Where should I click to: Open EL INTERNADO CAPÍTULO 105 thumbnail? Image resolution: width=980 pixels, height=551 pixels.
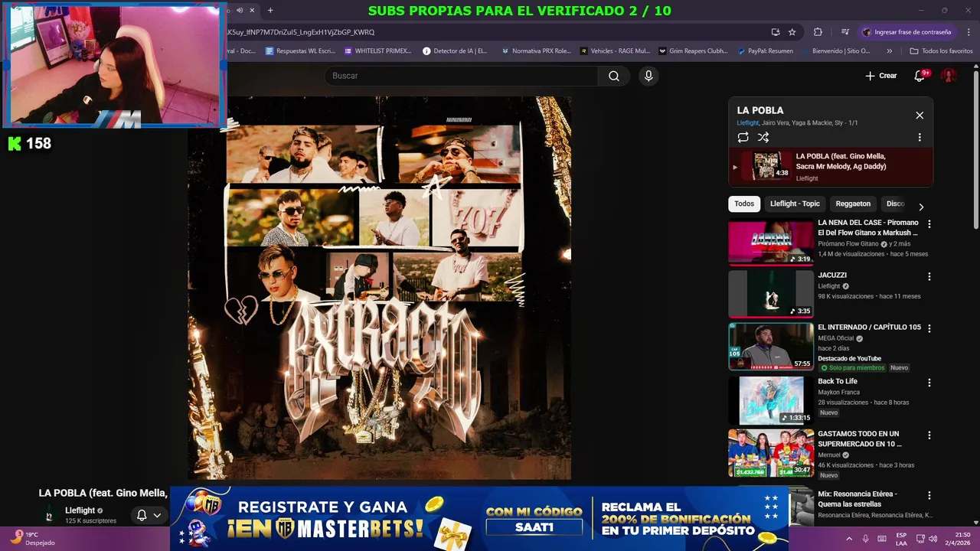click(x=771, y=346)
